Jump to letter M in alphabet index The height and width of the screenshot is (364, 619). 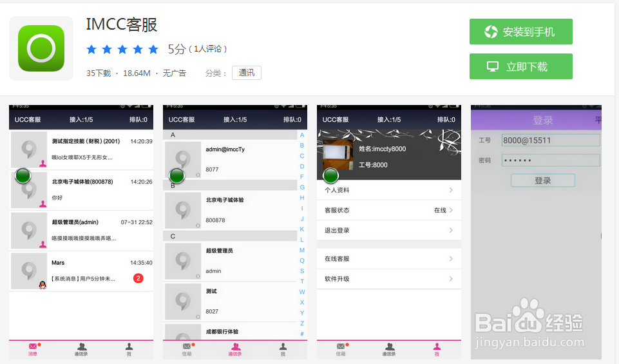tap(302, 250)
